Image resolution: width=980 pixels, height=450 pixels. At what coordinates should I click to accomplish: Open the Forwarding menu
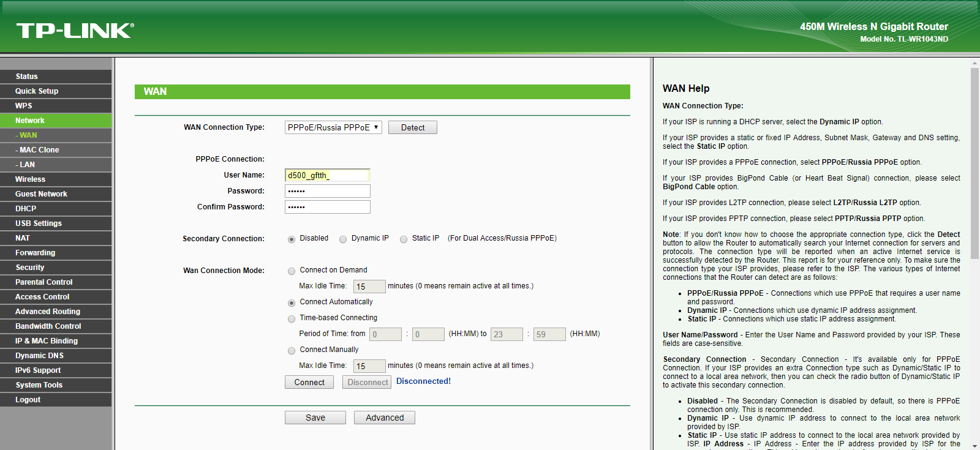coord(56,253)
